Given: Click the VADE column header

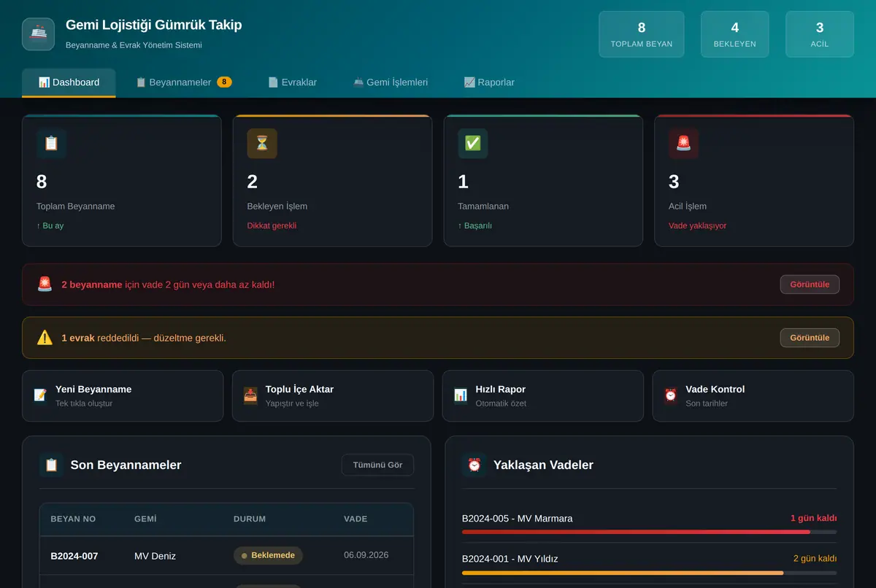Looking at the screenshot, I should 356,519.
